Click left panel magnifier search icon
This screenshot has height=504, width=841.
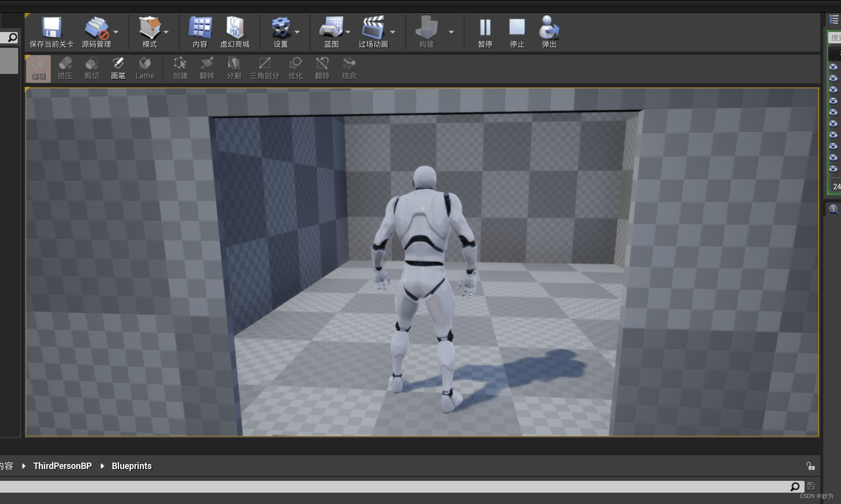pyautogui.click(x=12, y=37)
